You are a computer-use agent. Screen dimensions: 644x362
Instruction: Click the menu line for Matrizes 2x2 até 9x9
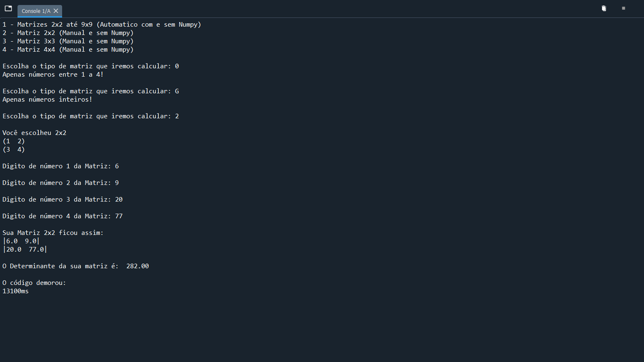102,24
